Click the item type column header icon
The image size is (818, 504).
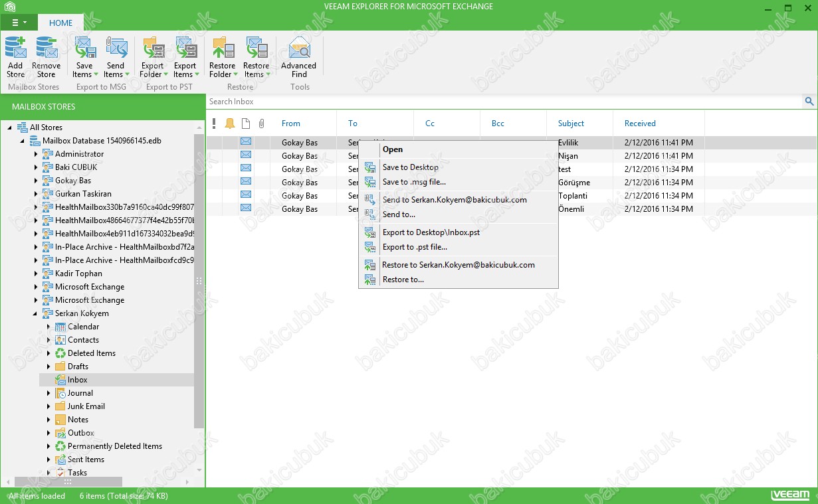coord(246,124)
